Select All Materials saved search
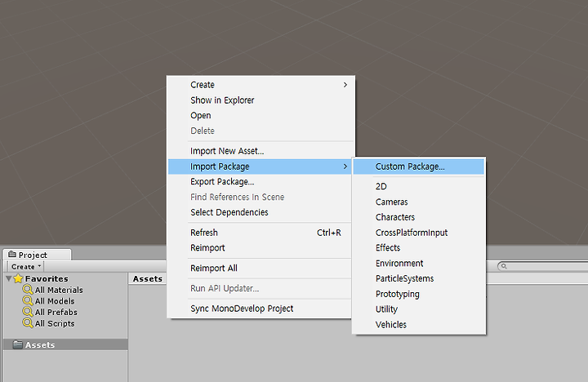Viewport: 588px width, 382px height. [x=59, y=290]
